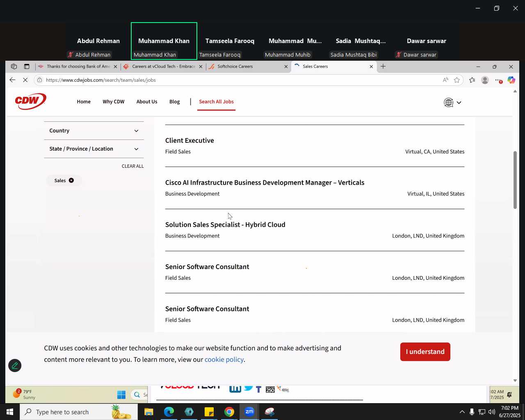Click microphone icon in system tray
The image size is (525, 420).
tap(472, 412)
